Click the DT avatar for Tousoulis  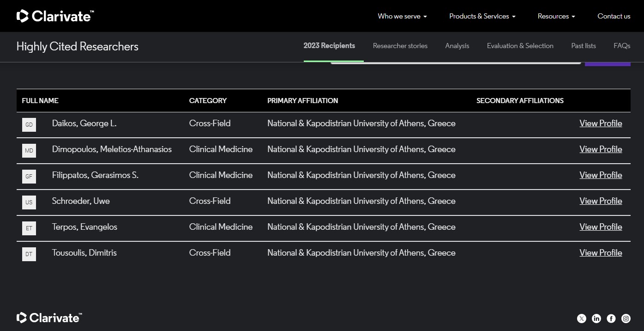[29, 254]
